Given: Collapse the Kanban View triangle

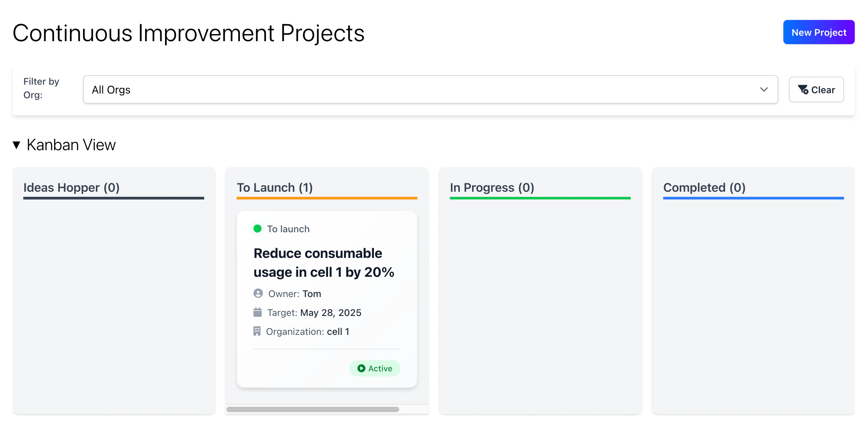Looking at the screenshot, I should tap(16, 145).
